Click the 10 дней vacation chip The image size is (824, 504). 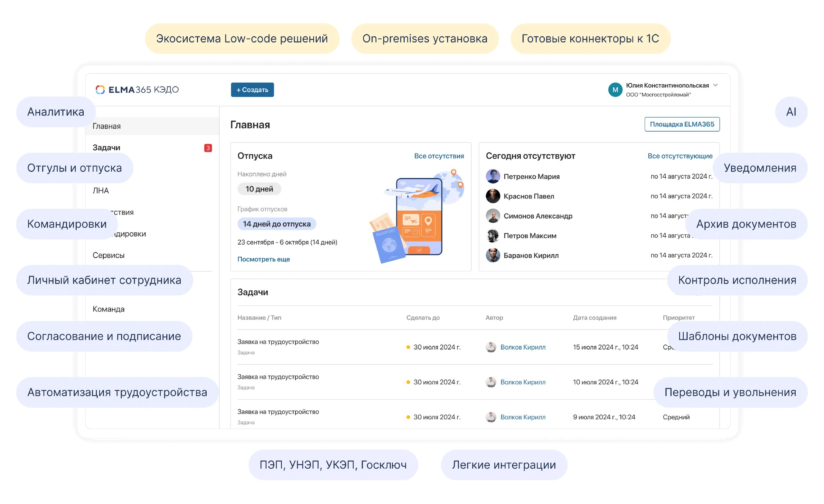[259, 189]
